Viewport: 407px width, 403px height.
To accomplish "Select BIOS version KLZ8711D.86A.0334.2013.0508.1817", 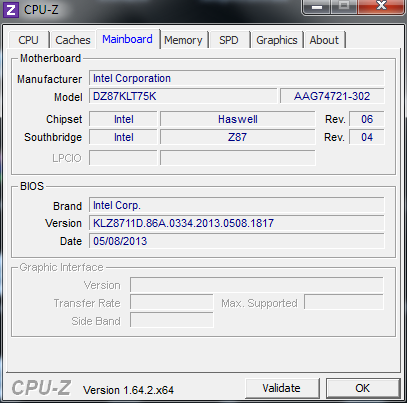I will 237,223.
